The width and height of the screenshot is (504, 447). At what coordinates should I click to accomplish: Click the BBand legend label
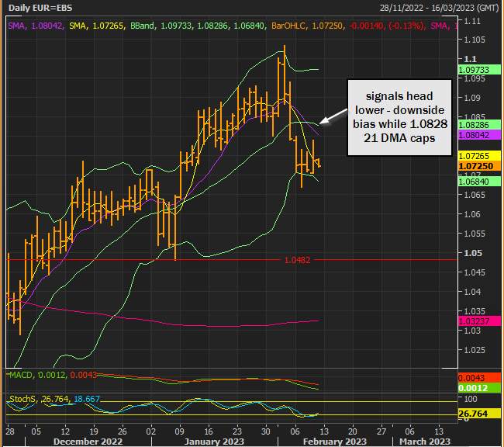click(x=142, y=26)
